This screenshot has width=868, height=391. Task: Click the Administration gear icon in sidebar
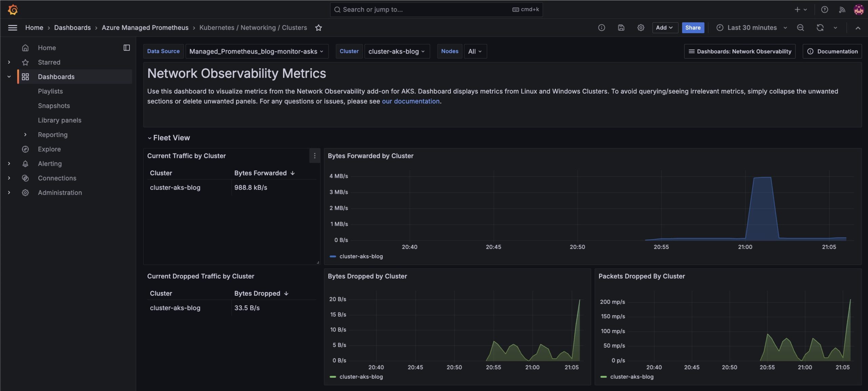[x=25, y=193]
